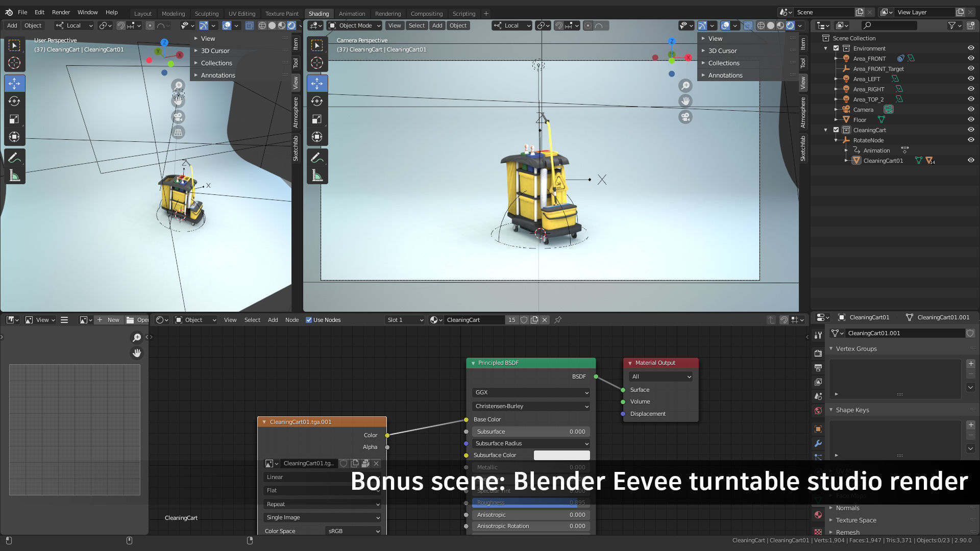Open the Render menu
The image size is (980, 551).
[61, 12]
